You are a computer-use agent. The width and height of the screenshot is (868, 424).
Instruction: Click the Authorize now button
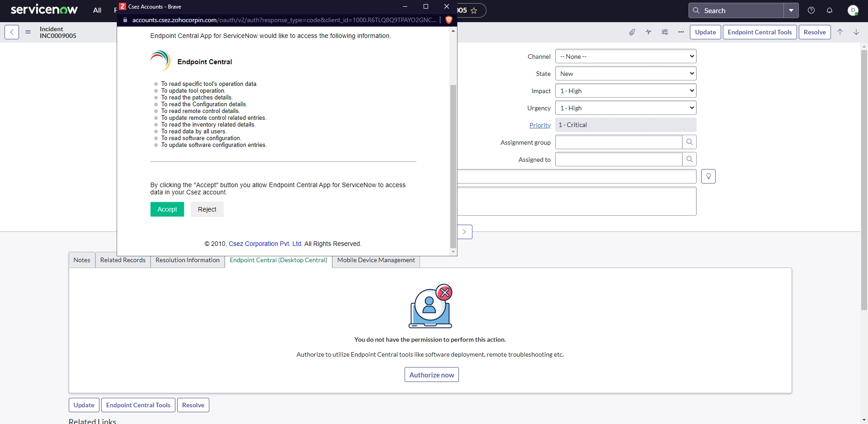pyautogui.click(x=432, y=375)
